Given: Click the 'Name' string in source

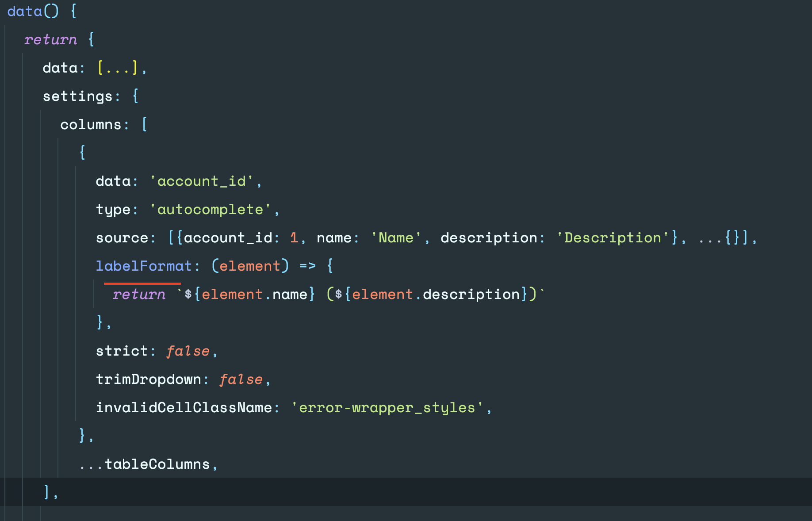Looking at the screenshot, I should pos(396,238).
